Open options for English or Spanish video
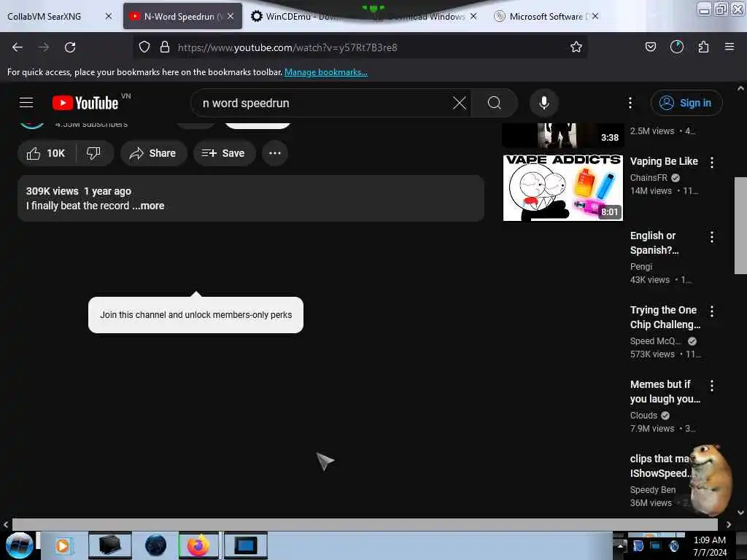This screenshot has height=560, width=747. pyautogui.click(x=712, y=237)
